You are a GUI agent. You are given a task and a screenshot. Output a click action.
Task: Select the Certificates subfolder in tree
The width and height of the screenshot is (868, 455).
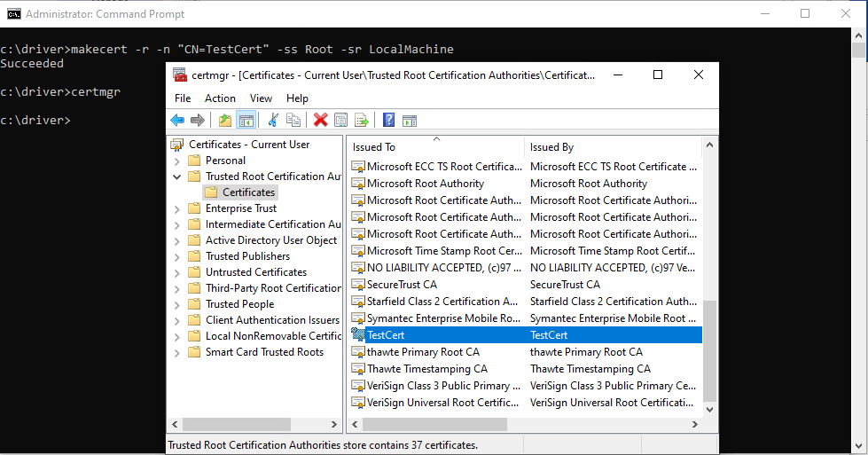click(x=248, y=192)
